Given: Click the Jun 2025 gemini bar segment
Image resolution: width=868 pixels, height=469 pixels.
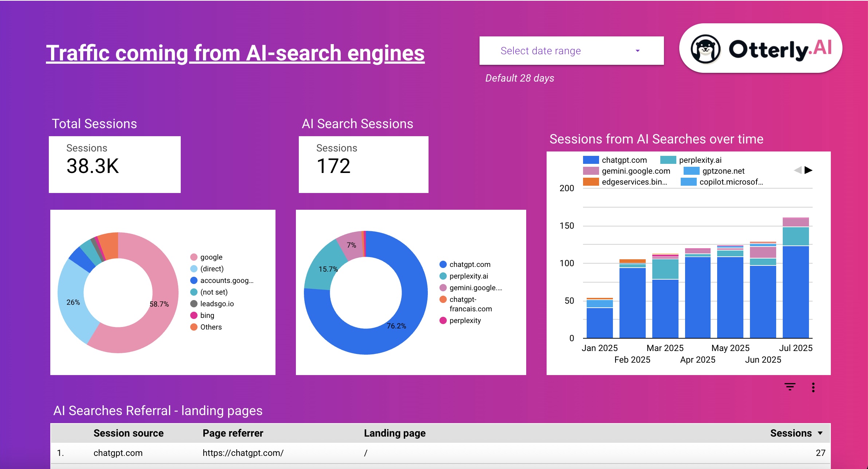Looking at the screenshot, I should (x=763, y=252).
